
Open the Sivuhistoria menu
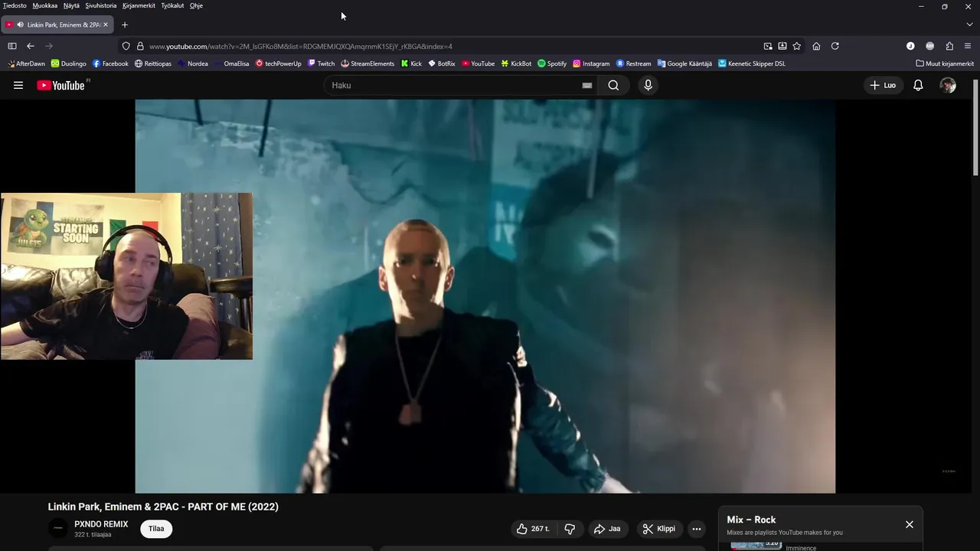tap(101, 5)
